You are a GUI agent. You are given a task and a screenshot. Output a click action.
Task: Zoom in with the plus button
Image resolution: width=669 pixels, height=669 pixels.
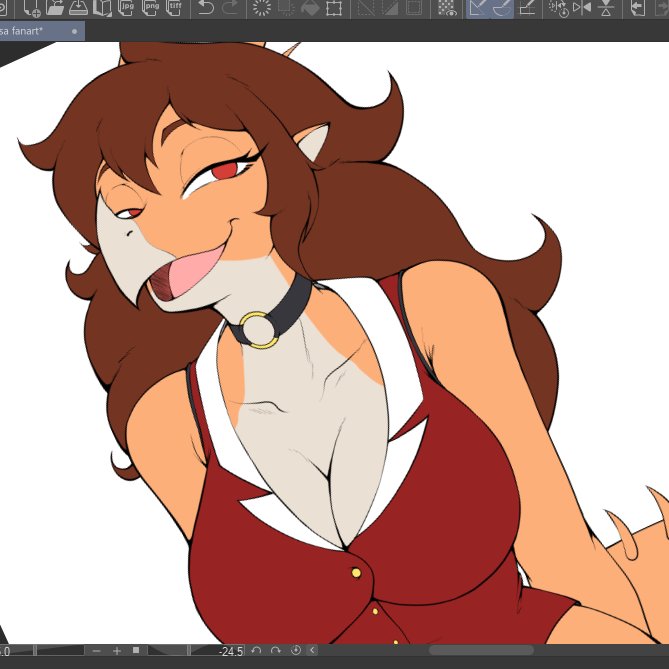pos(117,651)
